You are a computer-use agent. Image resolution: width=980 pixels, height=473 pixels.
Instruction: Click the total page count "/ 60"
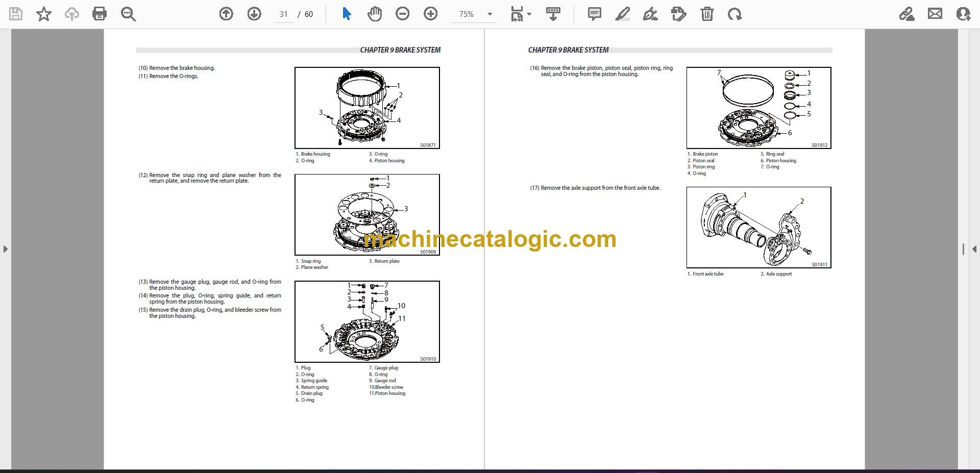point(306,14)
